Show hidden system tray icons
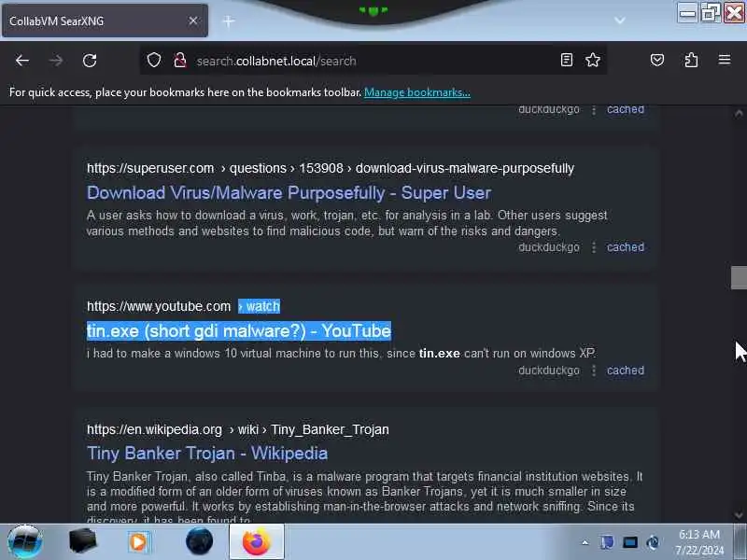747x560 pixels. tap(585, 542)
